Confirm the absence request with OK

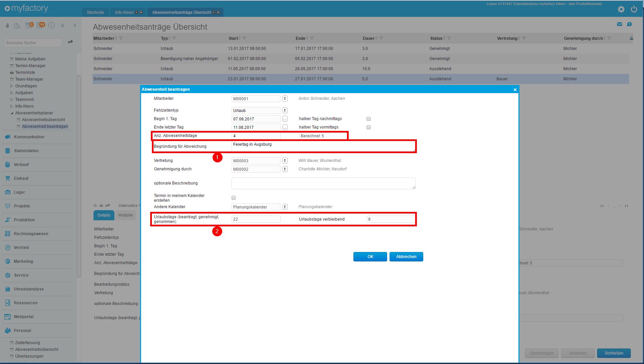370,257
